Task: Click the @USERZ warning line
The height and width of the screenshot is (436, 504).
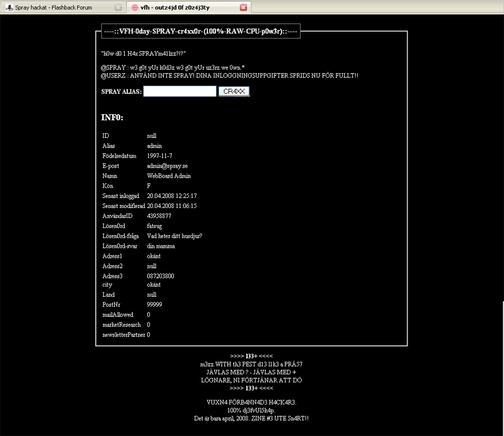Action: point(229,76)
